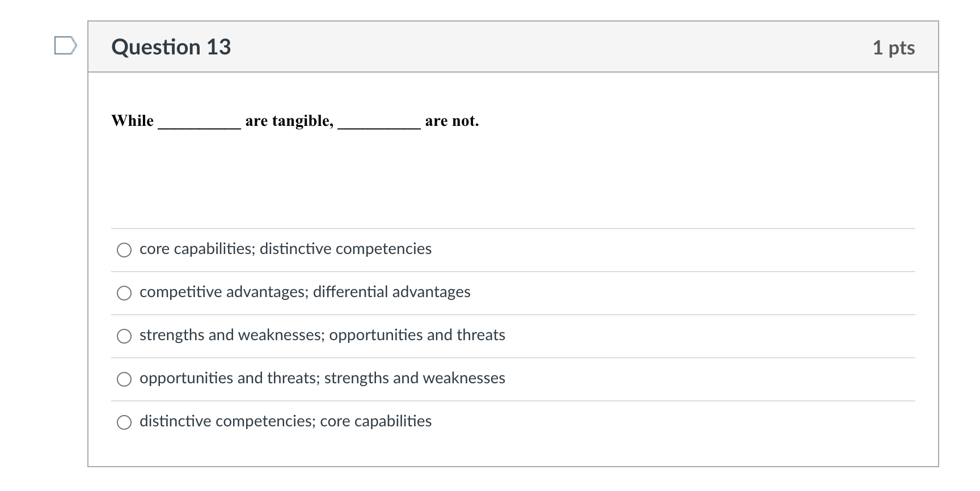The height and width of the screenshot is (491, 980).
Task: Click the second answer row text
Action: 305,292
